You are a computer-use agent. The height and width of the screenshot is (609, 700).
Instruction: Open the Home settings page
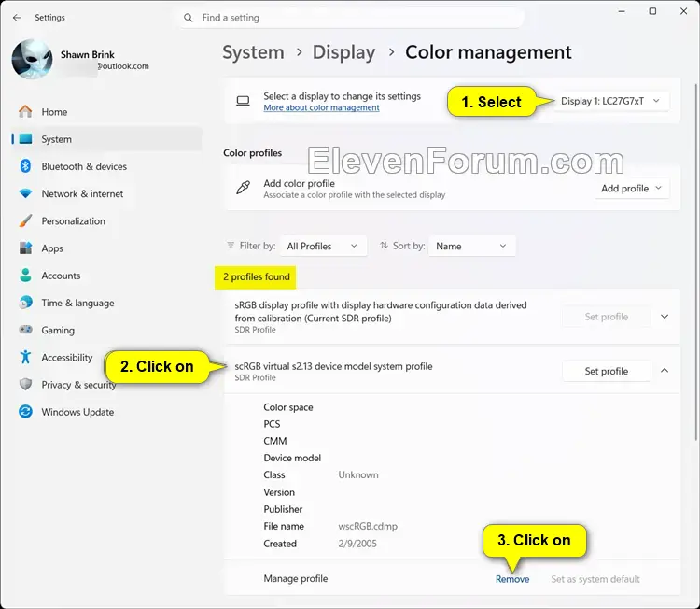[107, 112]
